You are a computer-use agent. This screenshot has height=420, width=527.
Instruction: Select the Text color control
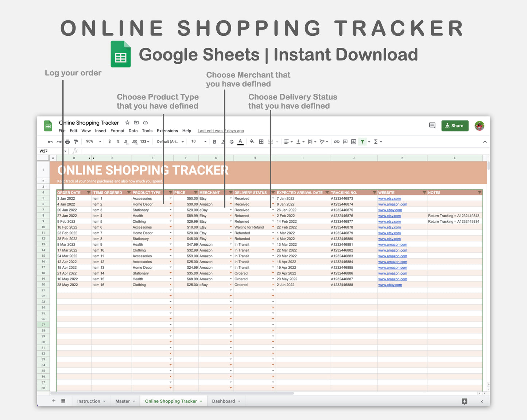pos(240,141)
